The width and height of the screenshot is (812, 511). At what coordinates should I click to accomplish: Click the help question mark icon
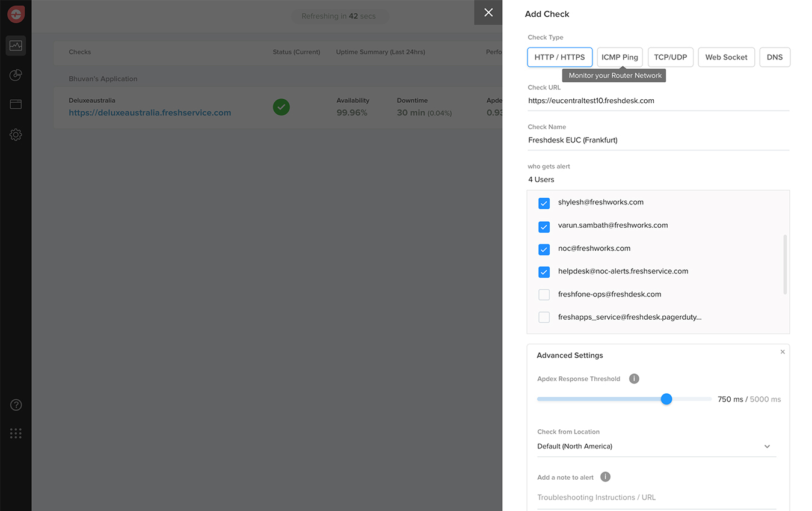16,405
